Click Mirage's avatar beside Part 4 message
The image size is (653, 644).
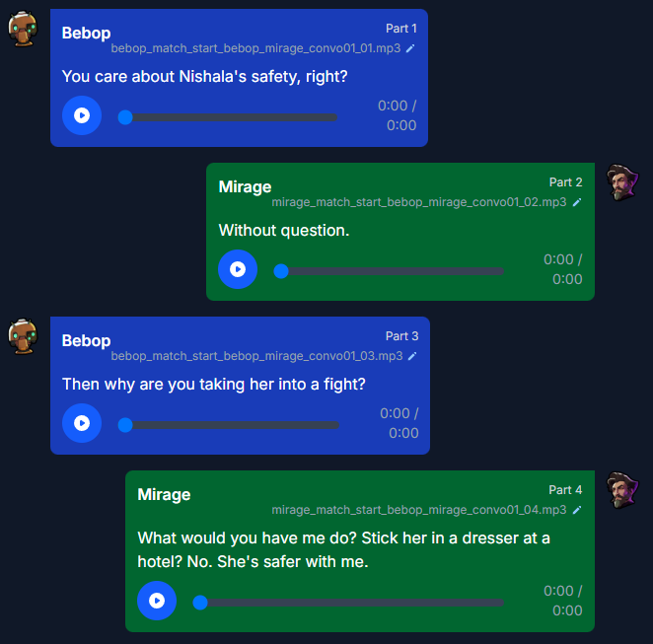[622, 490]
